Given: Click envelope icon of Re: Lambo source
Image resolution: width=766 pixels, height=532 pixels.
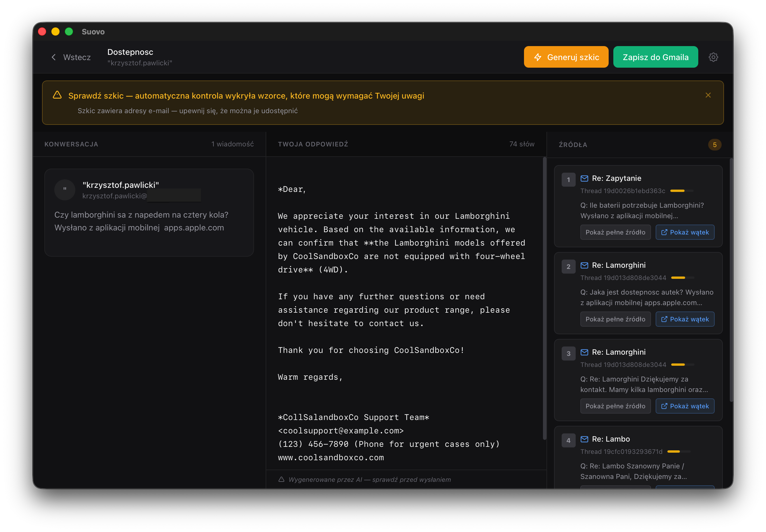Looking at the screenshot, I should pos(584,439).
